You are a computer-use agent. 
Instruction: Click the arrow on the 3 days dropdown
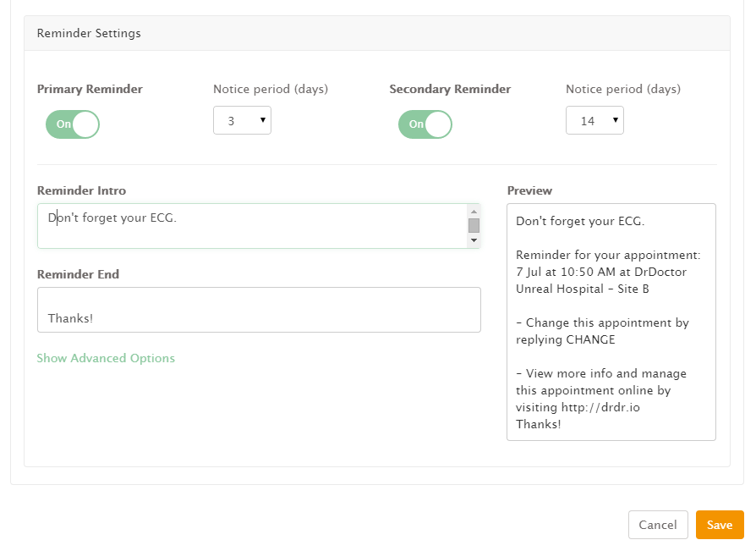tap(263, 119)
